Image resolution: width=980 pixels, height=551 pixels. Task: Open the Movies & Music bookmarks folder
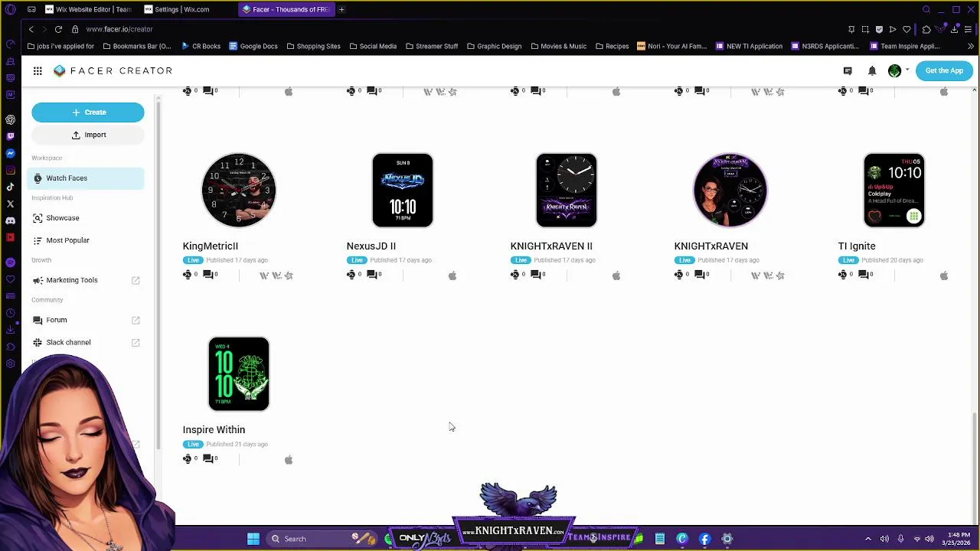tap(558, 46)
